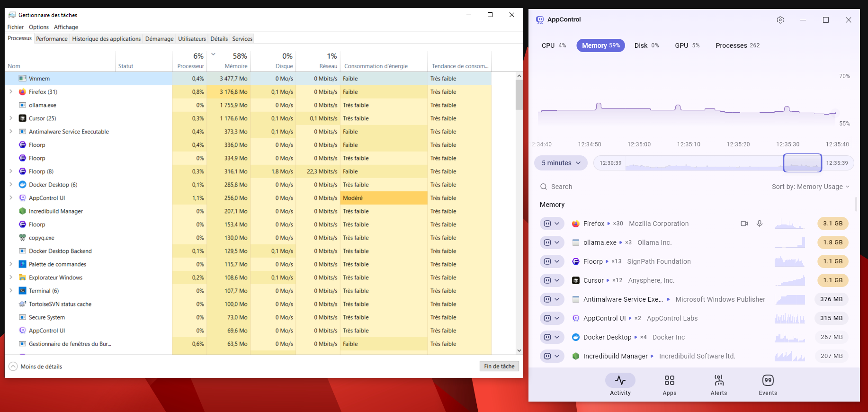Screen dimensions: 868x412
Task: Click the Fin de tâche button
Action: click(x=499, y=366)
